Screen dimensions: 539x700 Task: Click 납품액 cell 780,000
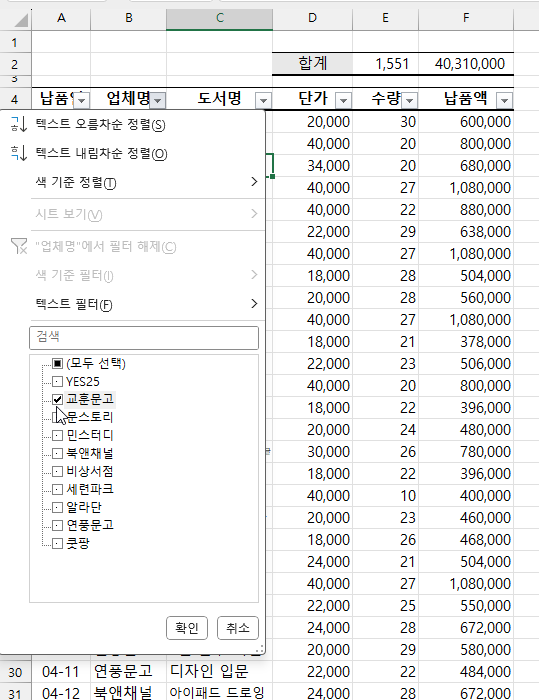coord(466,451)
